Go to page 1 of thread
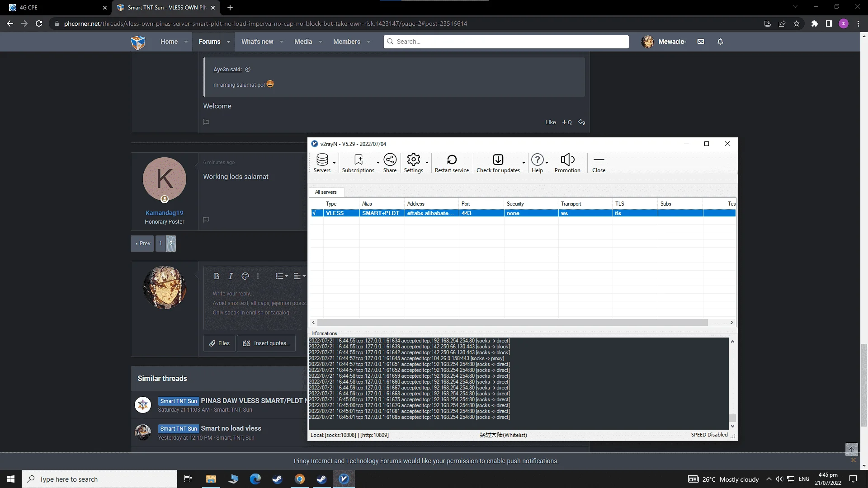 pos(160,244)
